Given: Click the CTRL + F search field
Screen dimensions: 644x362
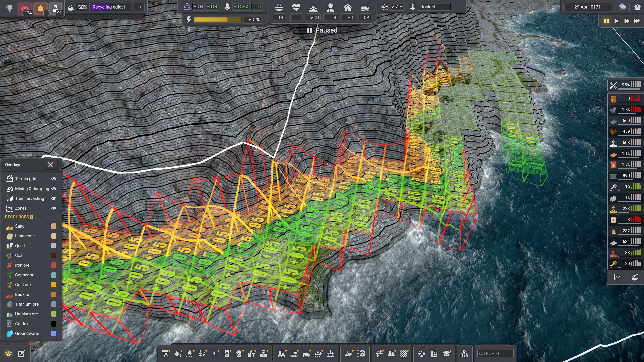Looking at the screenshot, I should click(495, 353).
